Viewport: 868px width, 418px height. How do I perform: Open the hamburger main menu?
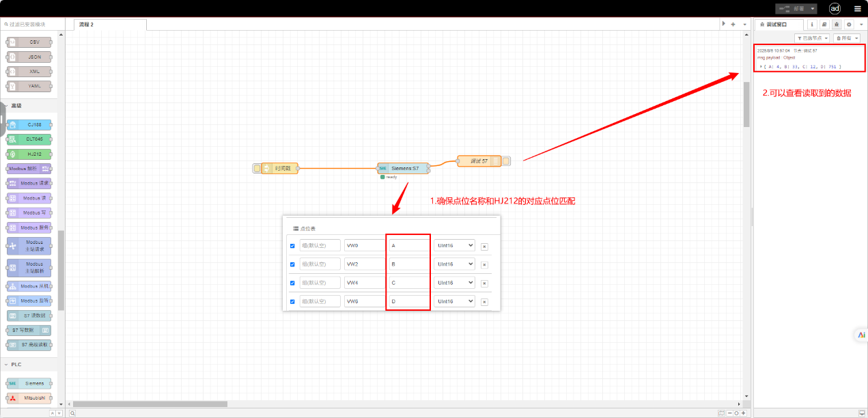point(857,9)
